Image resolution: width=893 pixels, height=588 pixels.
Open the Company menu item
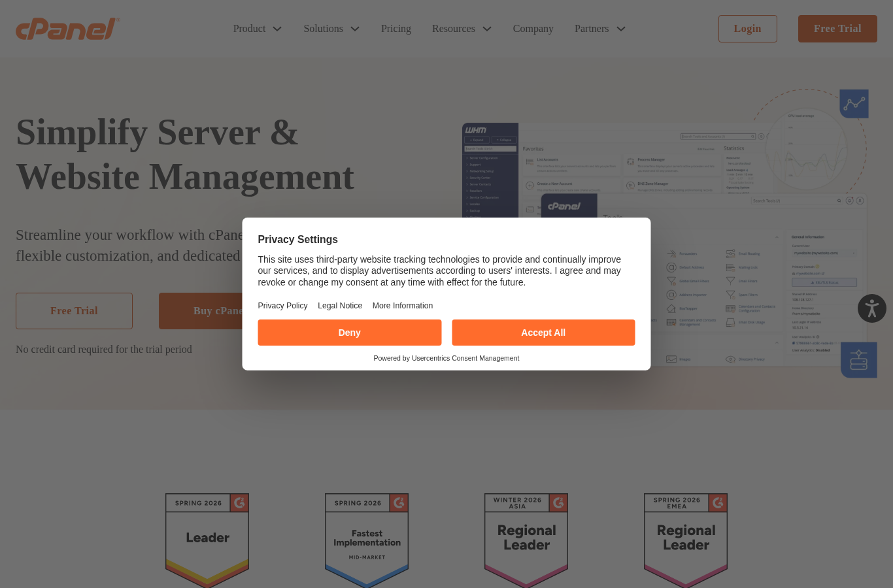(533, 29)
